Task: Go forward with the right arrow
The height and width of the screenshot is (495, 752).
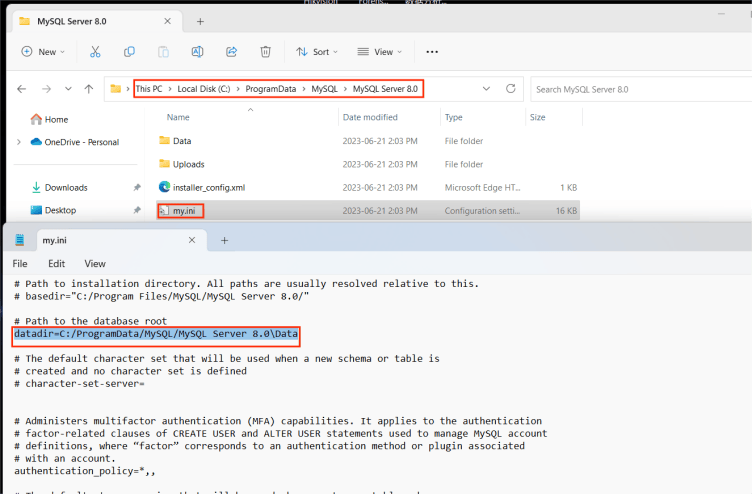Action: pyautogui.click(x=46, y=89)
